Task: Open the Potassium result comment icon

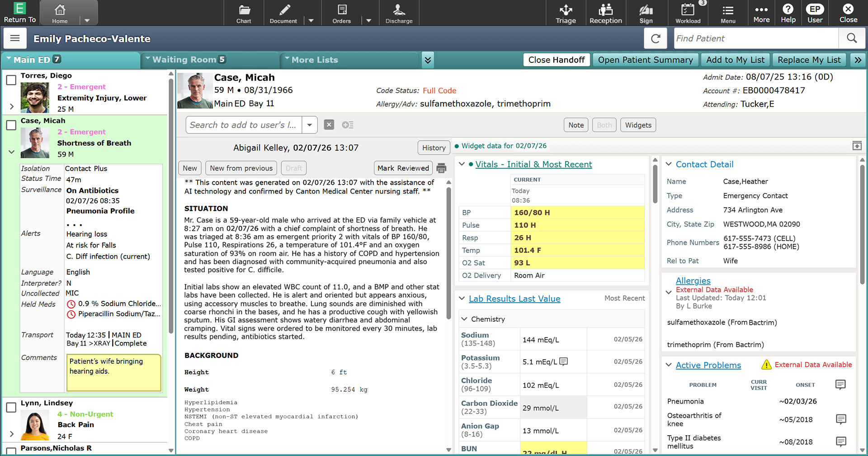Action: pos(563,361)
